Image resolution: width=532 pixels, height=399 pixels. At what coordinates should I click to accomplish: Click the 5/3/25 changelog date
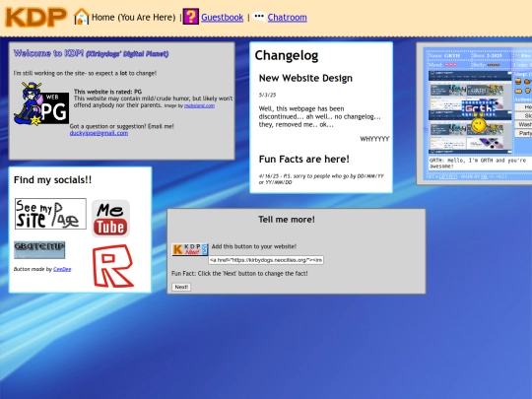(x=267, y=95)
